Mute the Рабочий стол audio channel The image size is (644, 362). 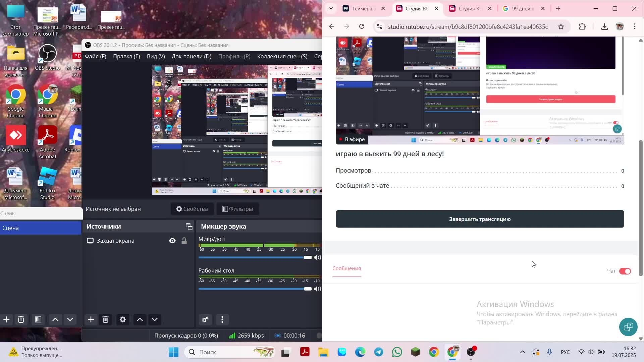317,289
